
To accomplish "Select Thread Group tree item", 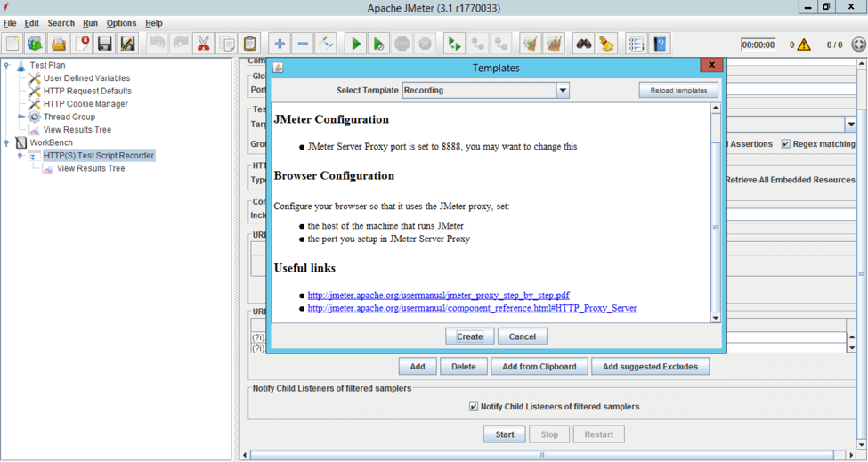I will [69, 117].
